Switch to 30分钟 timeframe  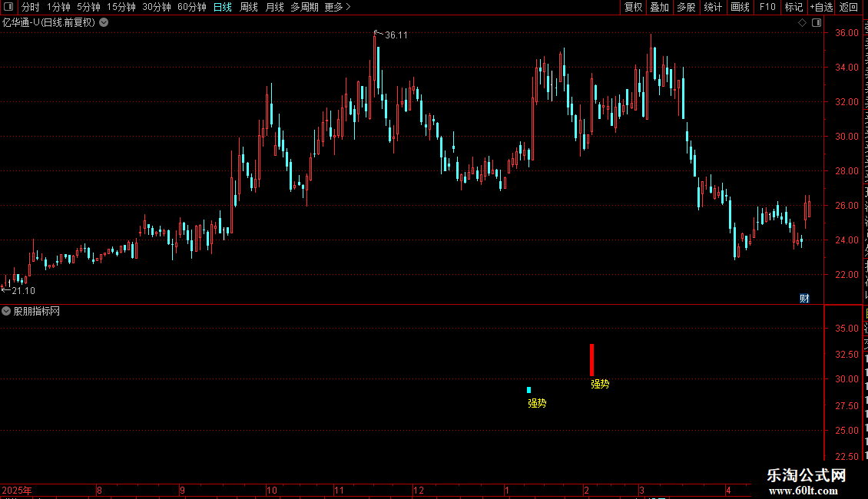(x=157, y=7)
